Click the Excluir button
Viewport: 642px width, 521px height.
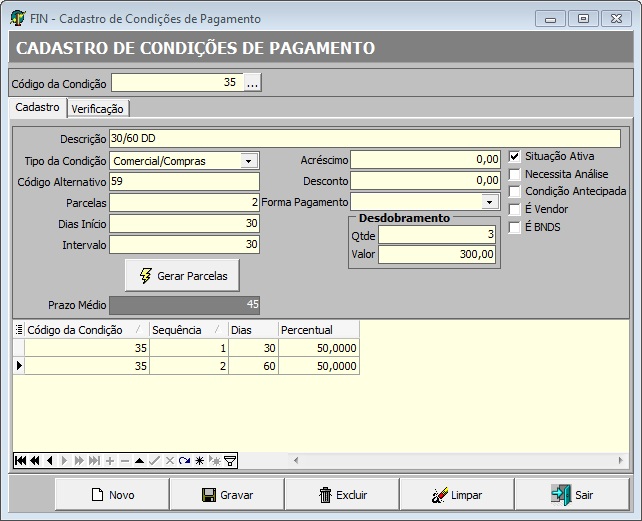(x=342, y=494)
